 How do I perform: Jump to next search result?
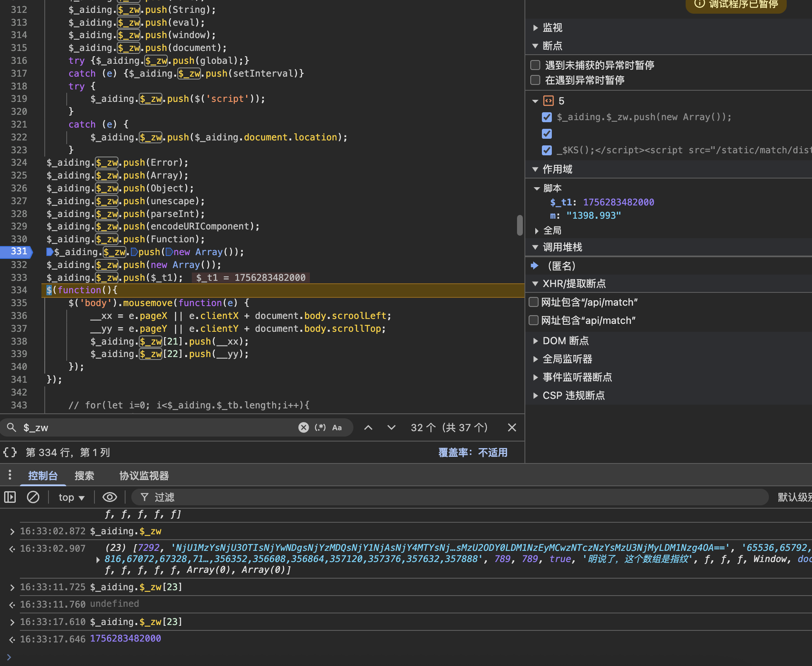pyautogui.click(x=391, y=427)
